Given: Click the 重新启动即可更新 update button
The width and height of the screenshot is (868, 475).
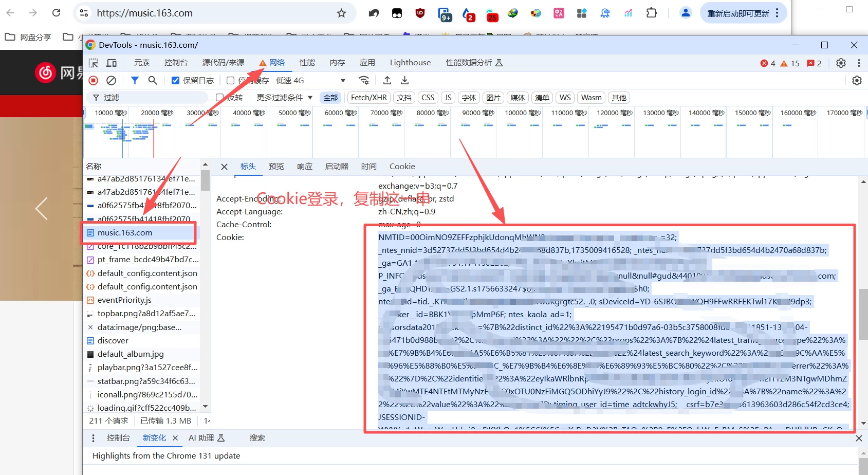Looking at the screenshot, I should pyautogui.click(x=738, y=13).
